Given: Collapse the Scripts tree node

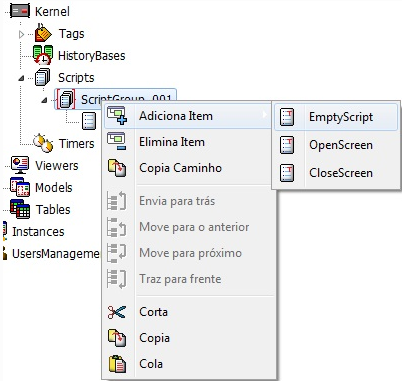Looking at the screenshot, I should pos(21,78).
